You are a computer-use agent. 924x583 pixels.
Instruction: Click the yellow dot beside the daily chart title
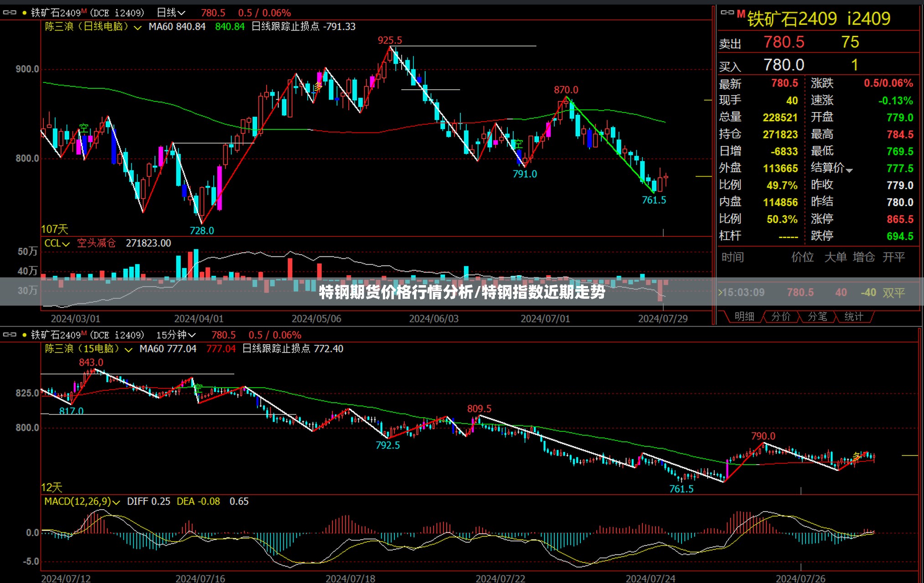pyautogui.click(x=24, y=13)
